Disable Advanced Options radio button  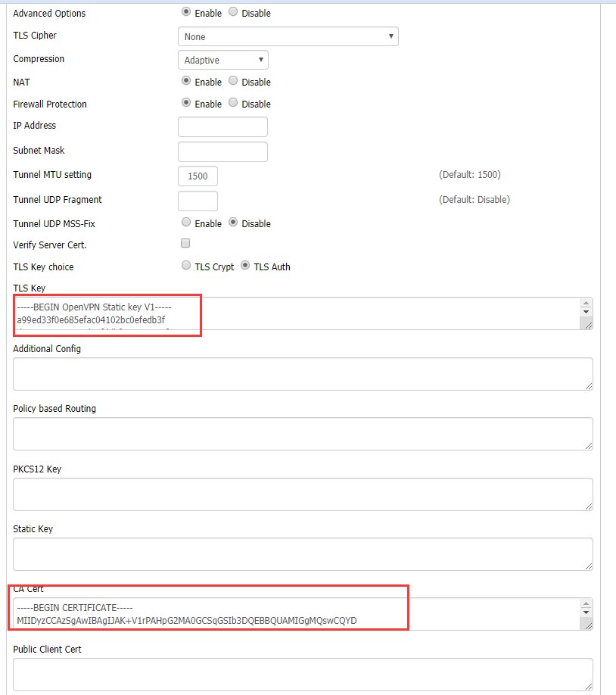pos(233,12)
